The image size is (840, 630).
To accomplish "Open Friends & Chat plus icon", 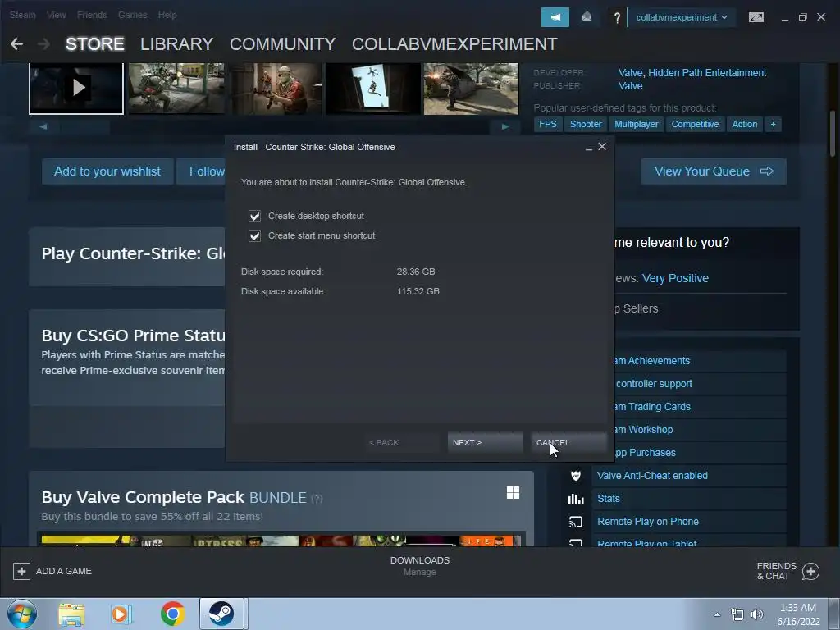I will 810,571.
